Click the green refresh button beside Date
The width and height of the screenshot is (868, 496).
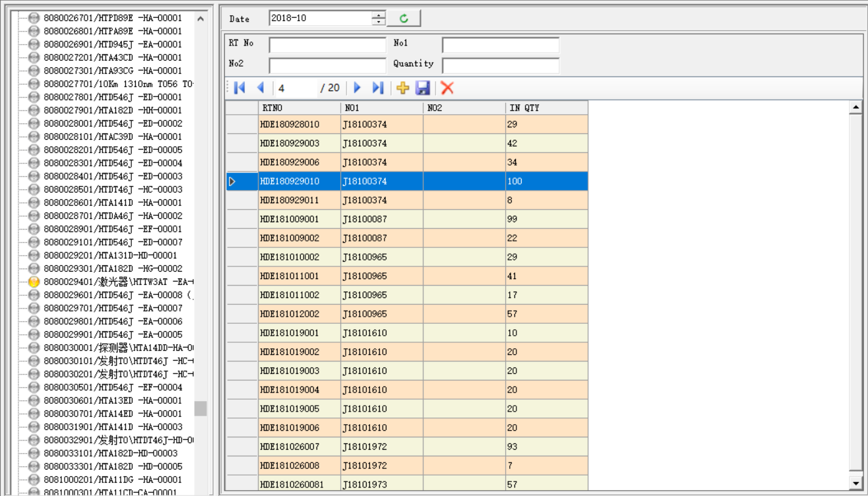tap(404, 18)
